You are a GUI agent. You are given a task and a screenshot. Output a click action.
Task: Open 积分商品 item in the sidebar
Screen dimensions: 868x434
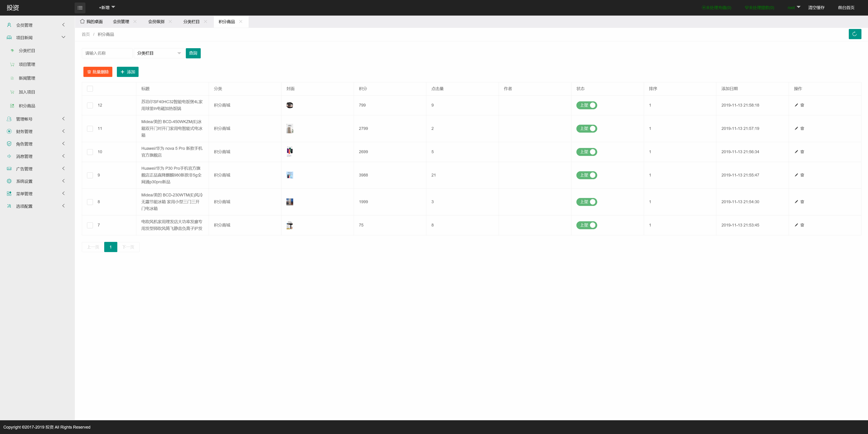pyautogui.click(x=27, y=106)
